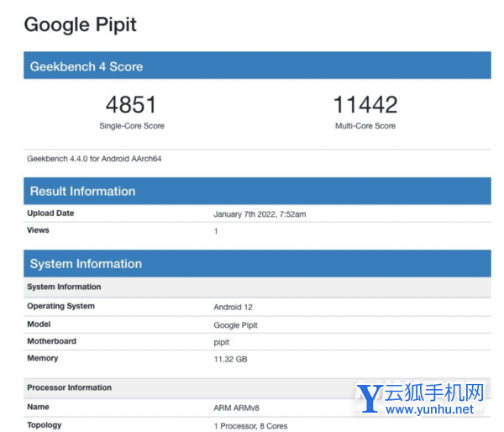
Task: Click the Upload Date label
Action: point(50,213)
